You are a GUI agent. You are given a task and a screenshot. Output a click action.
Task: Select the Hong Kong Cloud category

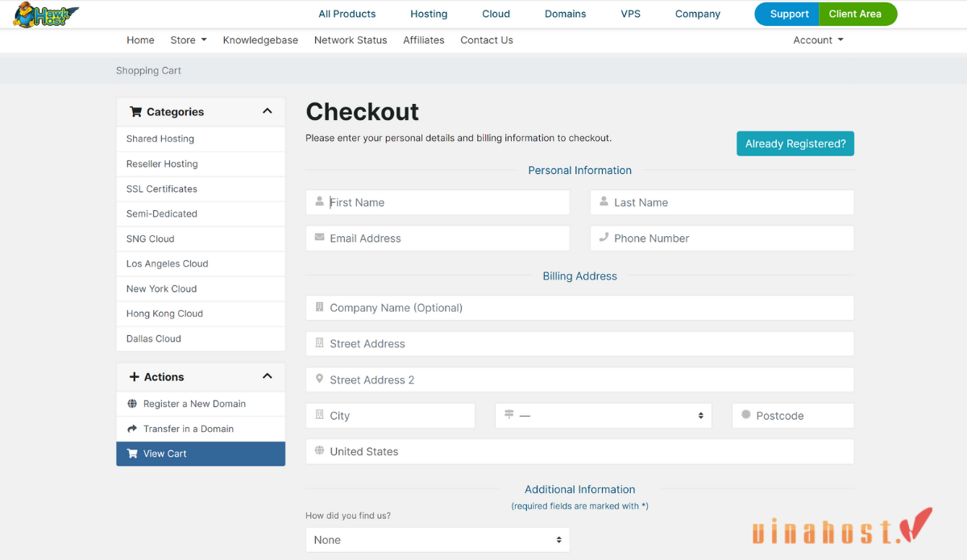point(201,313)
